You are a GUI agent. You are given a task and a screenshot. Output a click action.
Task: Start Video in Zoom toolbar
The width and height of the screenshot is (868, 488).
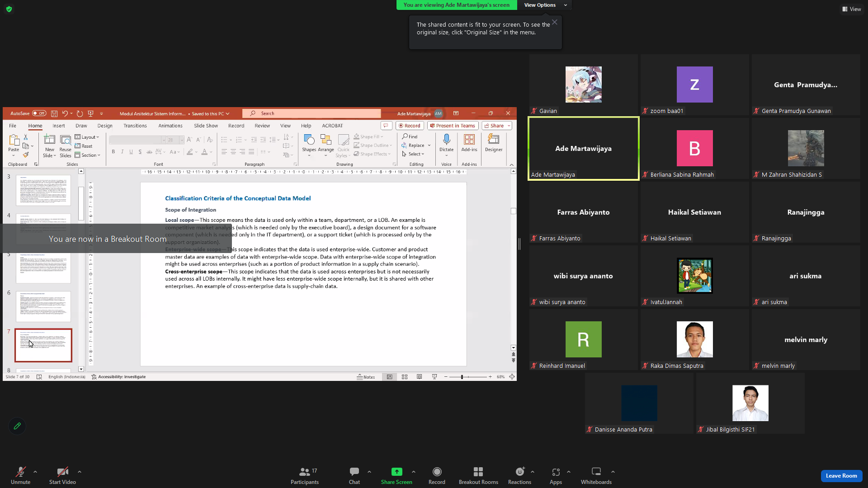click(62, 476)
